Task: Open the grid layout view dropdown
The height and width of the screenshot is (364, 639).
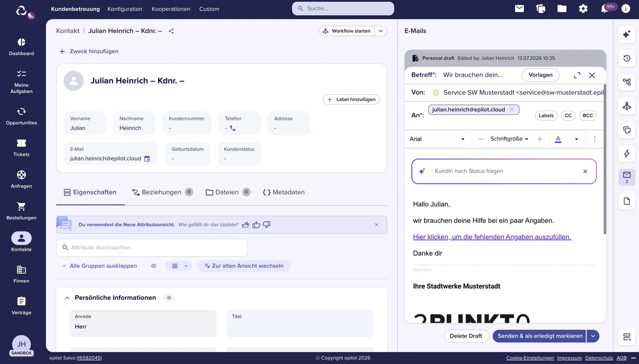Action: [179, 266]
